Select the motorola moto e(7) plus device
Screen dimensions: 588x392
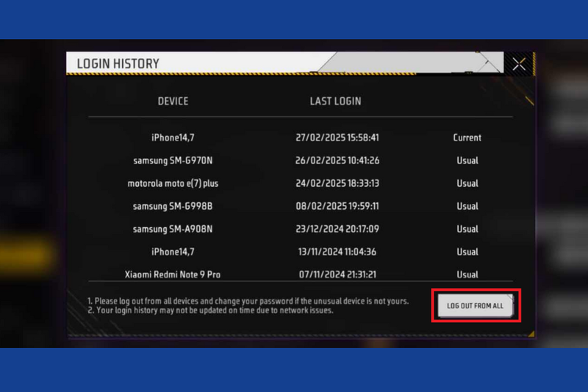tap(173, 183)
